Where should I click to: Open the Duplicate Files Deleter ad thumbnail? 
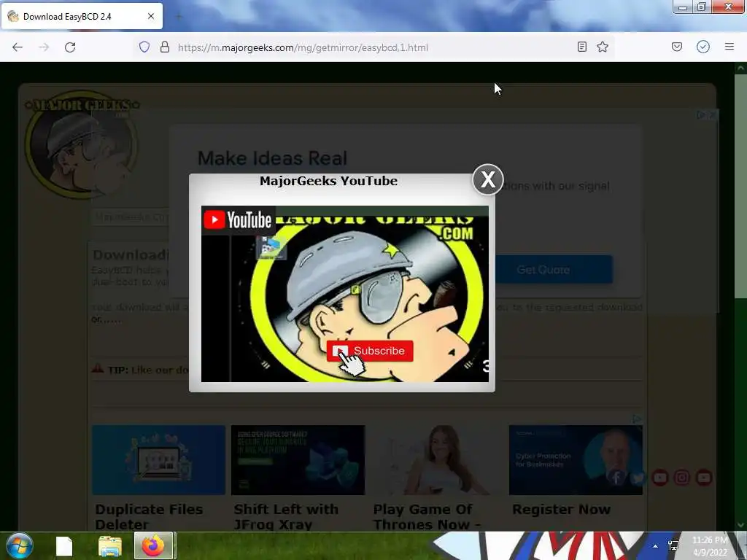coord(158,460)
